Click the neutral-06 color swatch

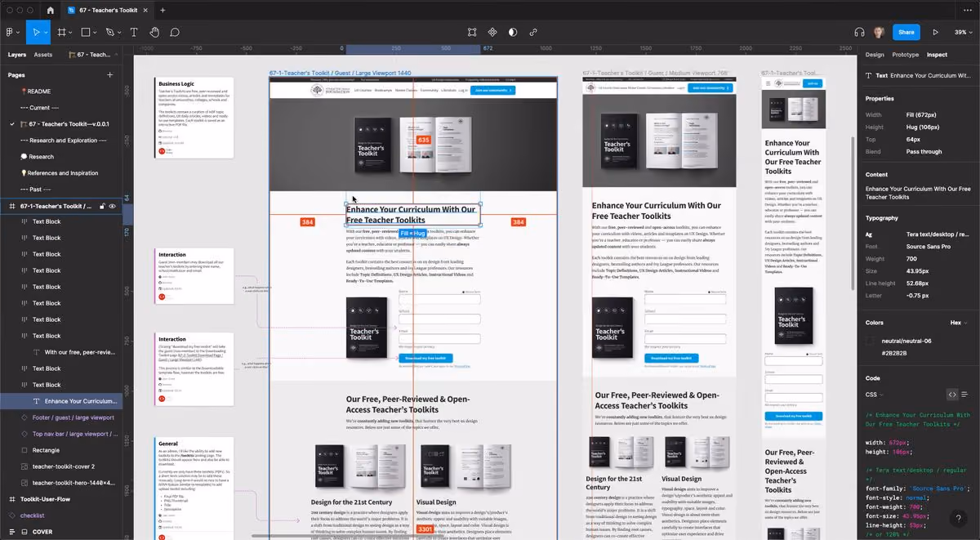tap(871, 341)
